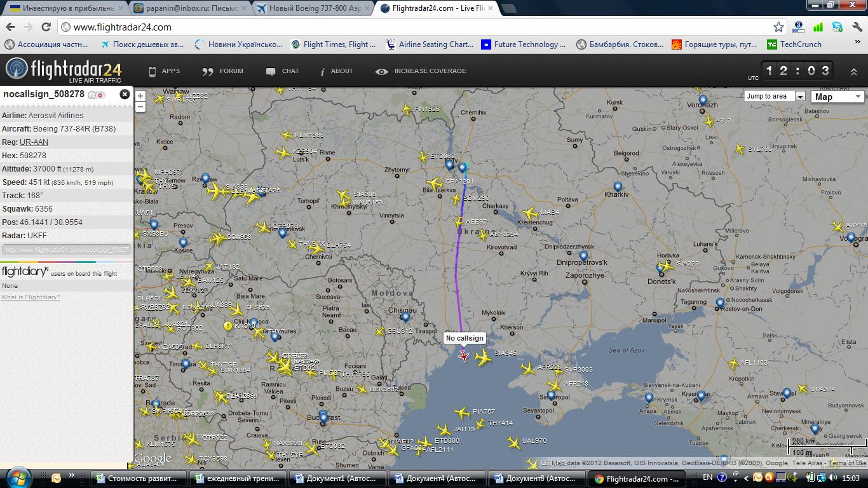Bookmark this page with the star icon
Screen dimensions: 868x488
[778, 27]
